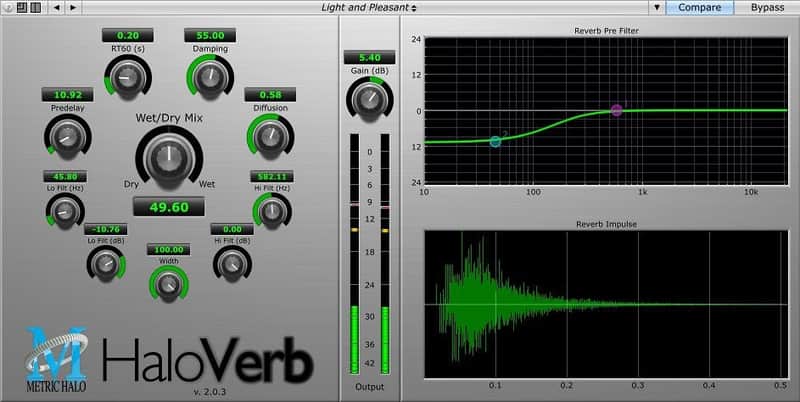
Task: Click the HaloVerb product title
Action: pos(207,360)
